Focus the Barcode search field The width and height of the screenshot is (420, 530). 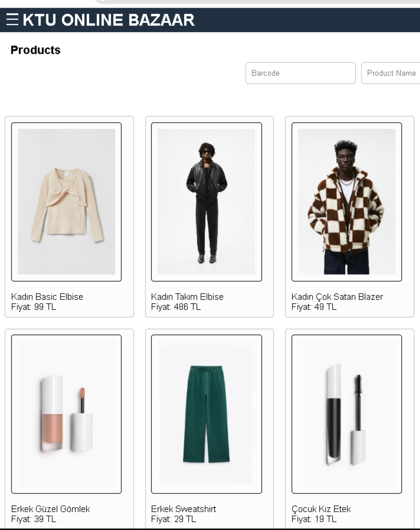point(300,73)
